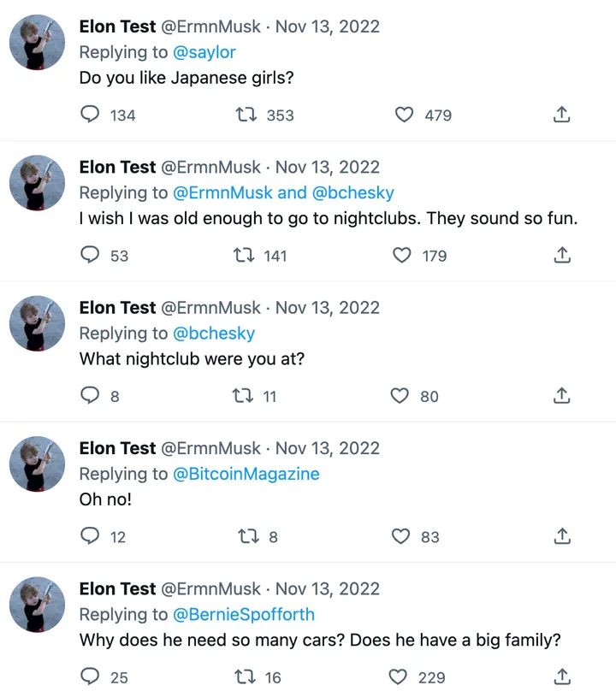Share the tweet replying to @BernieSpofforth
This screenshot has width=616, height=697.
(562, 677)
